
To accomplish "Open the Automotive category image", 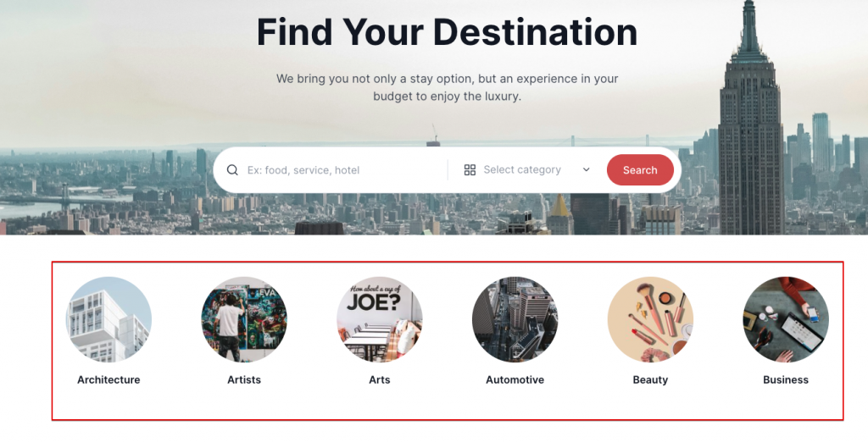I will click(x=515, y=320).
